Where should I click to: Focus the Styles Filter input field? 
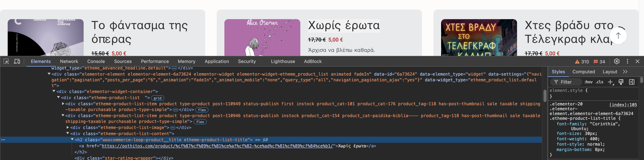click(566, 82)
